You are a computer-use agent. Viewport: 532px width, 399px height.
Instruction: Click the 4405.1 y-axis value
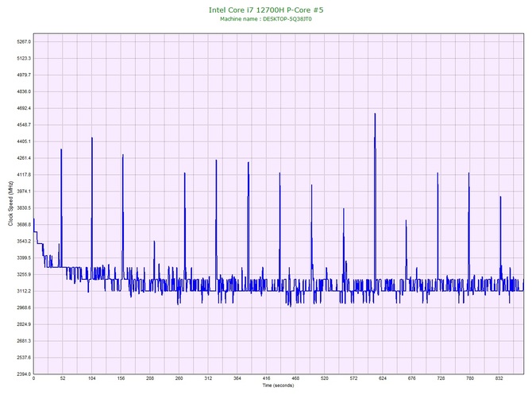click(x=24, y=141)
